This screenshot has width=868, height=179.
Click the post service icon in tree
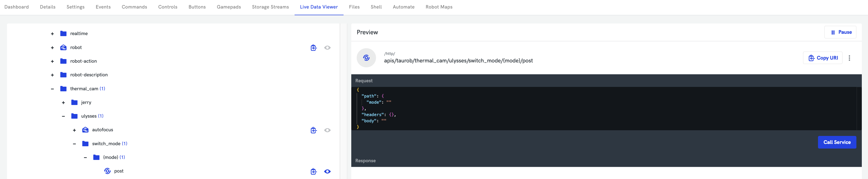[107, 171]
